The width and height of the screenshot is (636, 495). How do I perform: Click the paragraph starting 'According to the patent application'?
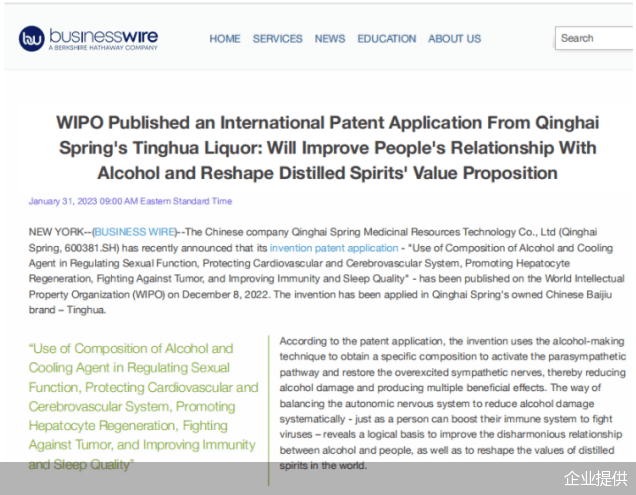coord(452,403)
